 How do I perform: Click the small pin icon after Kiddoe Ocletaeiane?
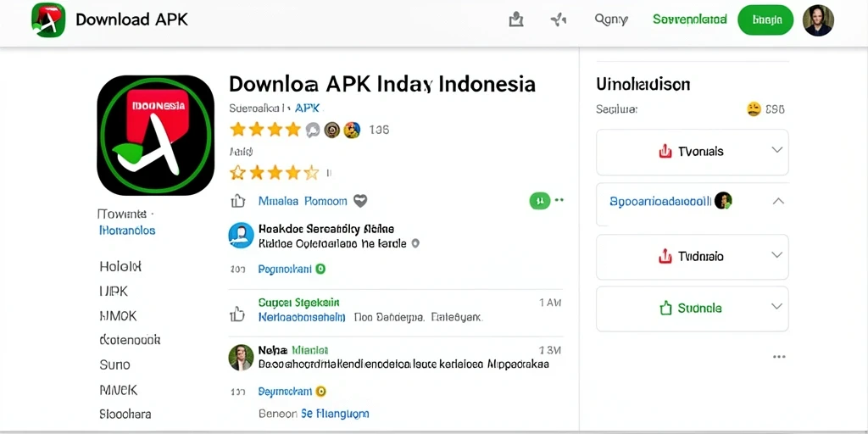(415, 243)
